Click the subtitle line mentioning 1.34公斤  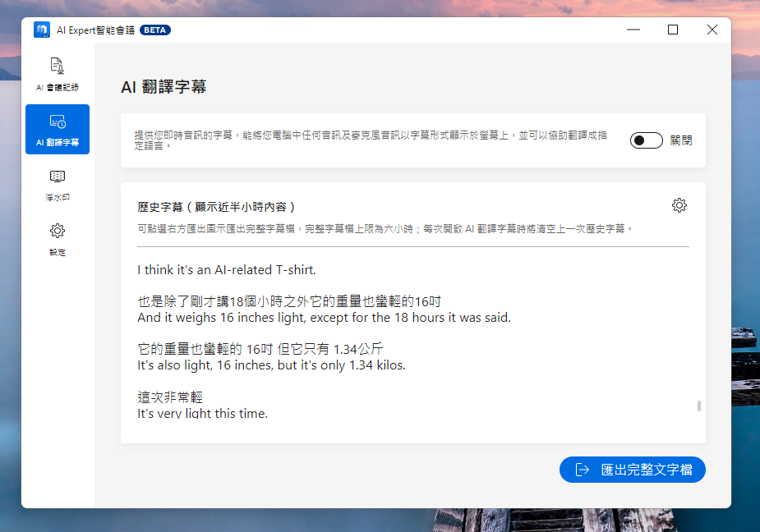(x=260, y=349)
